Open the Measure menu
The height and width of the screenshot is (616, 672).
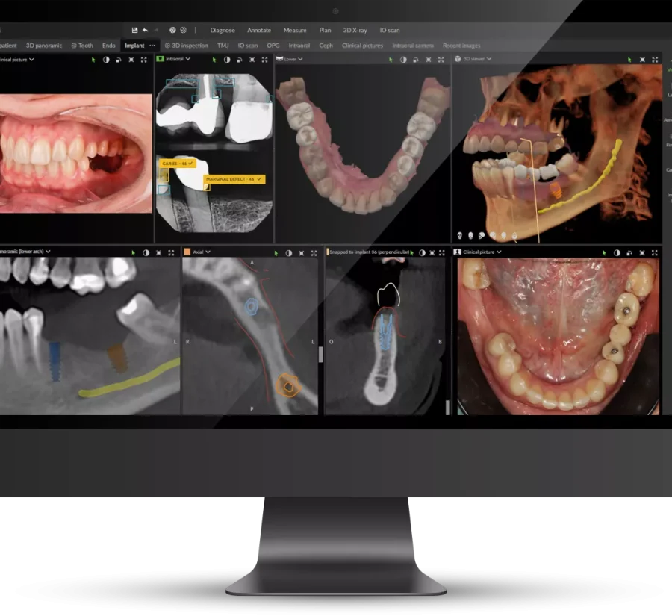click(295, 30)
